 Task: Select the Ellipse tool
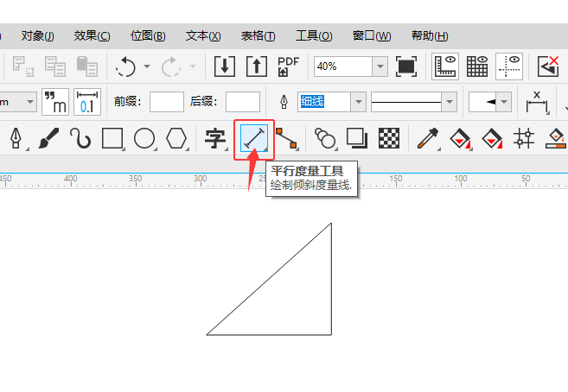pos(144,138)
